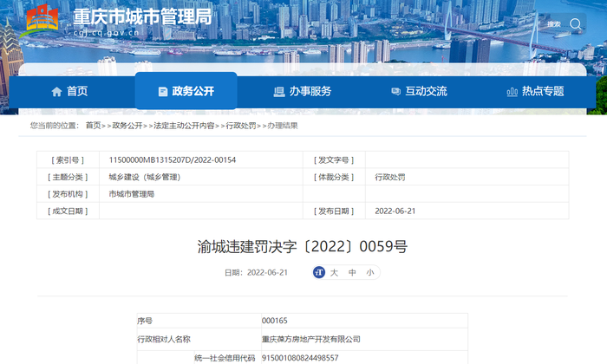Click the publish date 2022-06-21 in table
The height and width of the screenshot is (364, 607).
click(x=395, y=211)
